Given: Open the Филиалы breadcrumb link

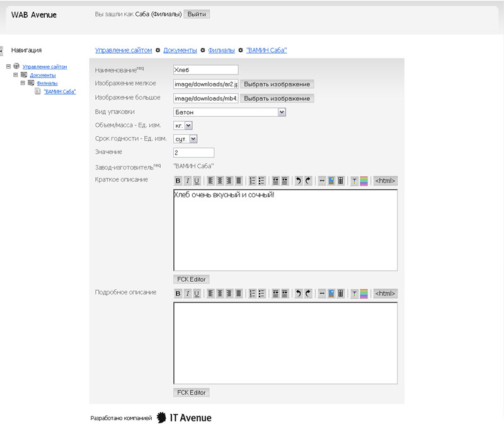Looking at the screenshot, I should (221, 50).
